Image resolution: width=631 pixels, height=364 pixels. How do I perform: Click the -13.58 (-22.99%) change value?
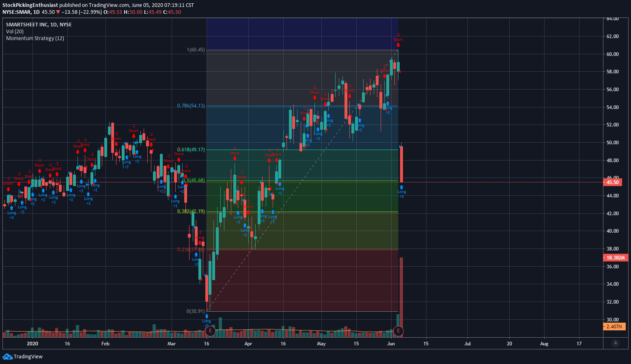tap(82, 12)
